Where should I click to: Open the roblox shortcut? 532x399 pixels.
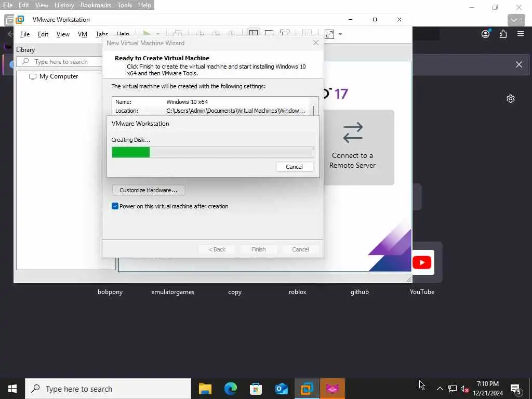[298, 292]
